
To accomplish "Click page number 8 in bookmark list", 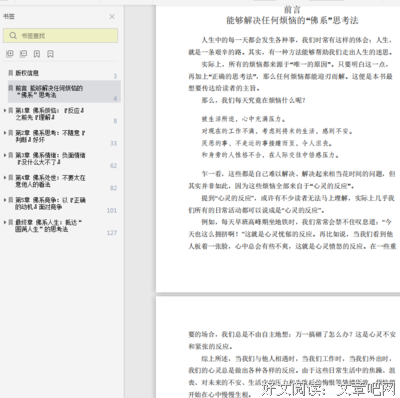I will [x=115, y=121].
